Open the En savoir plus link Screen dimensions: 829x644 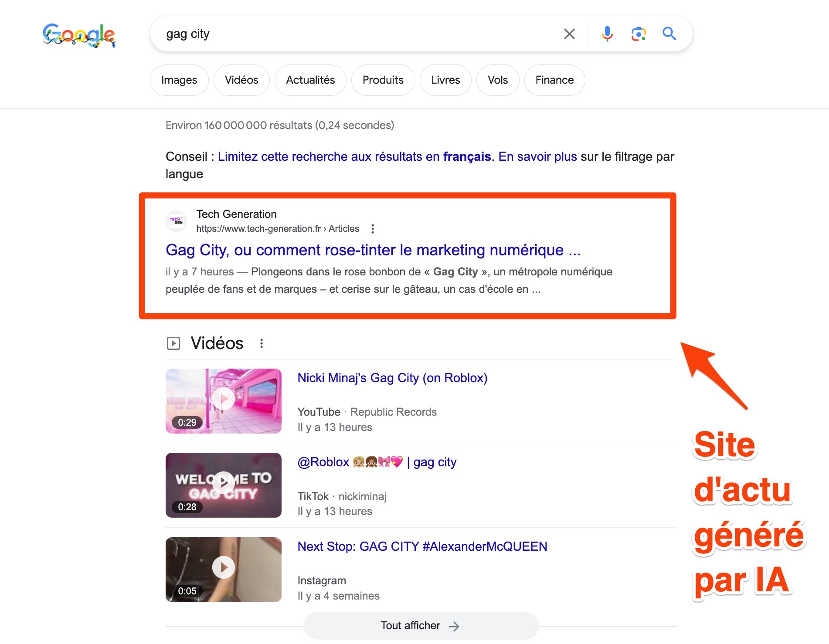(x=537, y=156)
